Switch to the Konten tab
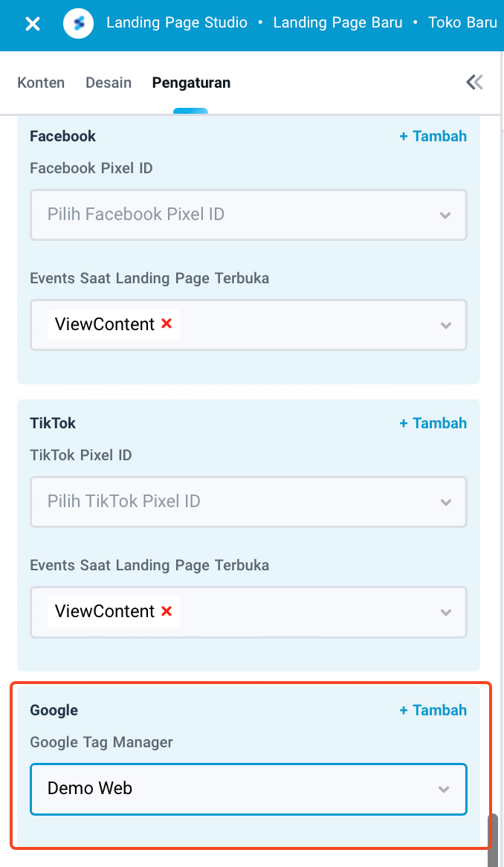 (41, 83)
